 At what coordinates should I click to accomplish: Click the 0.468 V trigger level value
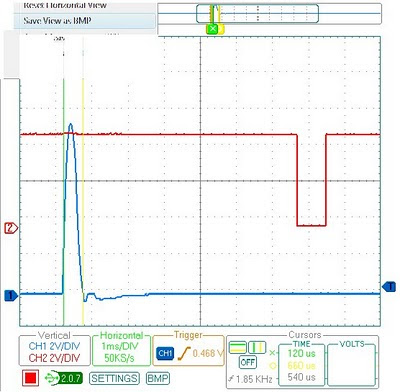[208, 353]
